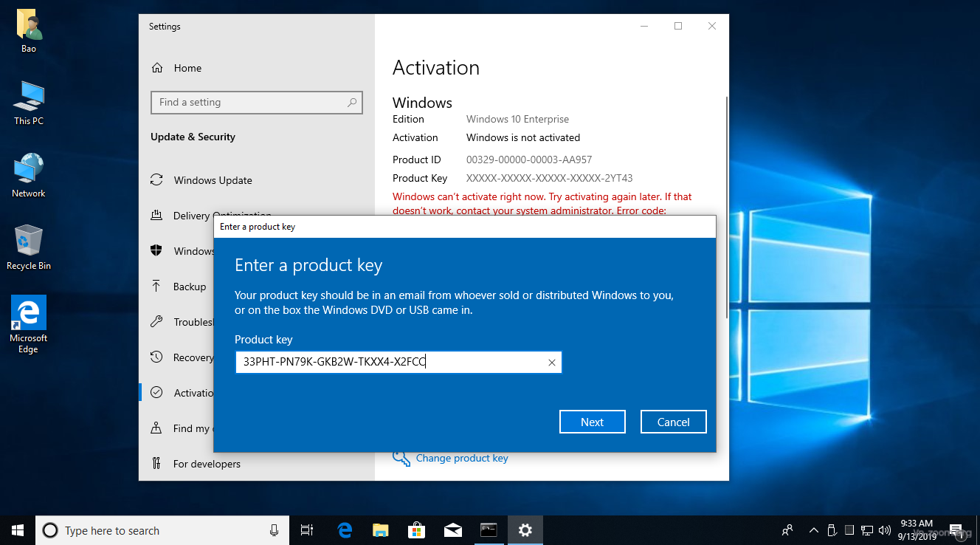Click the Find my device icon

click(x=156, y=428)
